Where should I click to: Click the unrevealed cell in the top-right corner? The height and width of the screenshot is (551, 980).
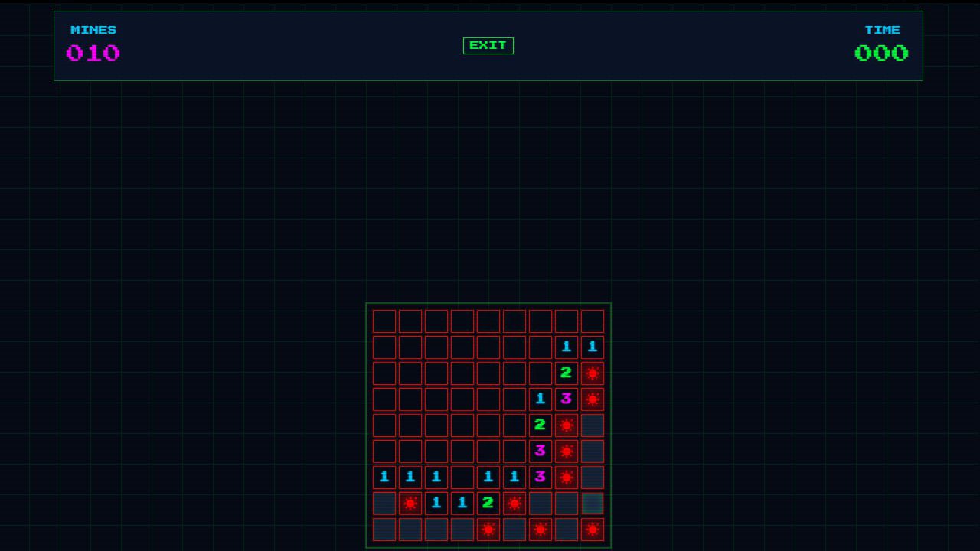(x=592, y=321)
